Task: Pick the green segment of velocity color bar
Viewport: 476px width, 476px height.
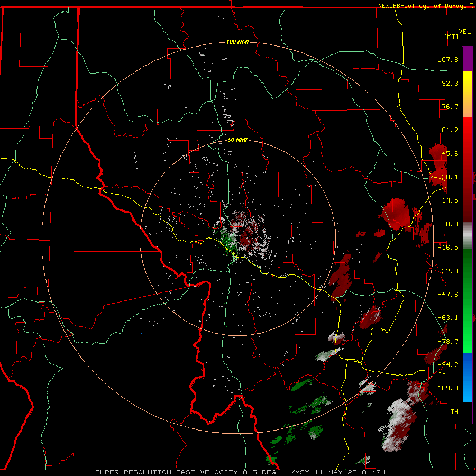Action: pos(467,300)
